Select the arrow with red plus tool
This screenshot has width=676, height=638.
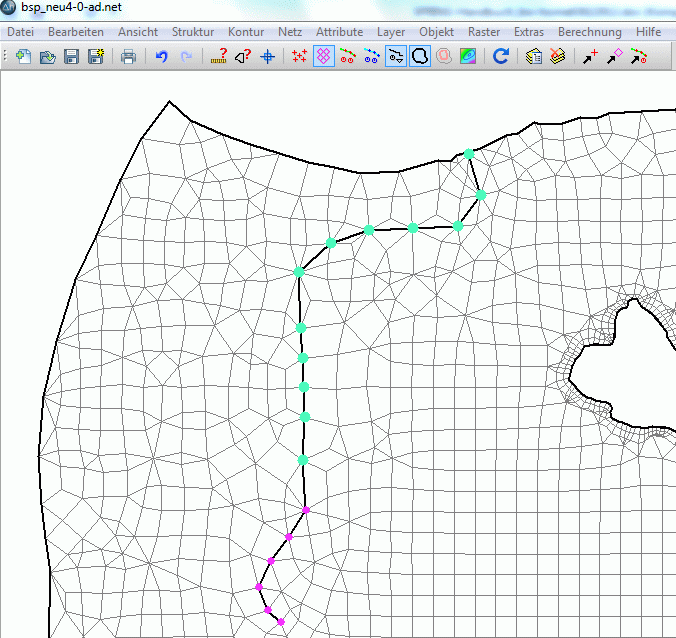[590, 56]
